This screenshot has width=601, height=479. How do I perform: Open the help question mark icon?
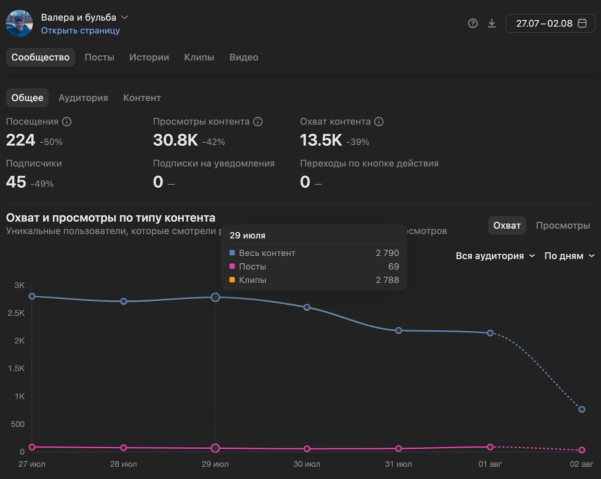pos(473,24)
